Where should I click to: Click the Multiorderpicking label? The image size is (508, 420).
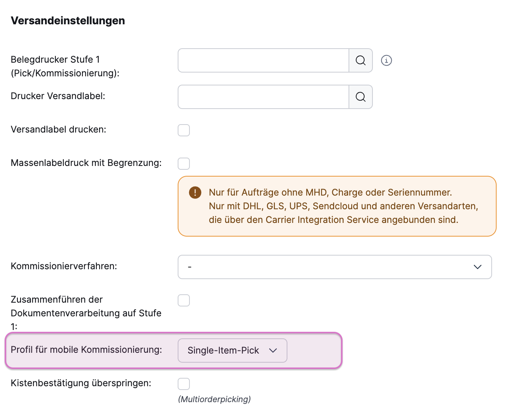click(214, 399)
